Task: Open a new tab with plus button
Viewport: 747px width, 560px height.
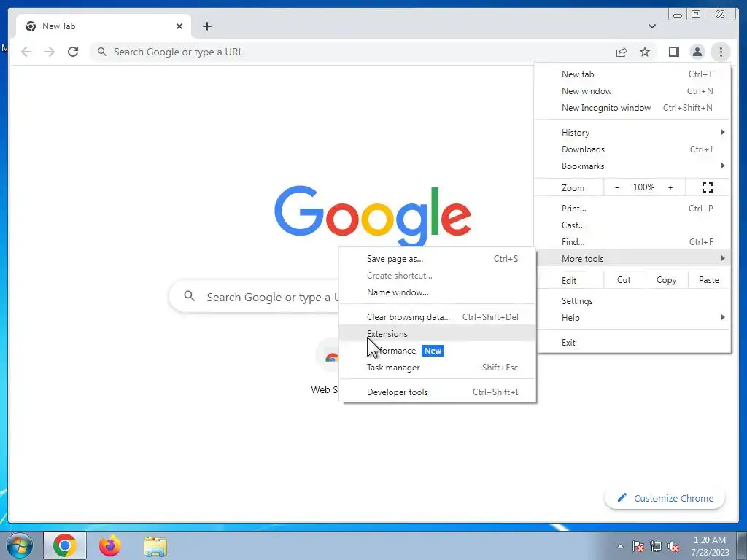Action: pos(206,26)
